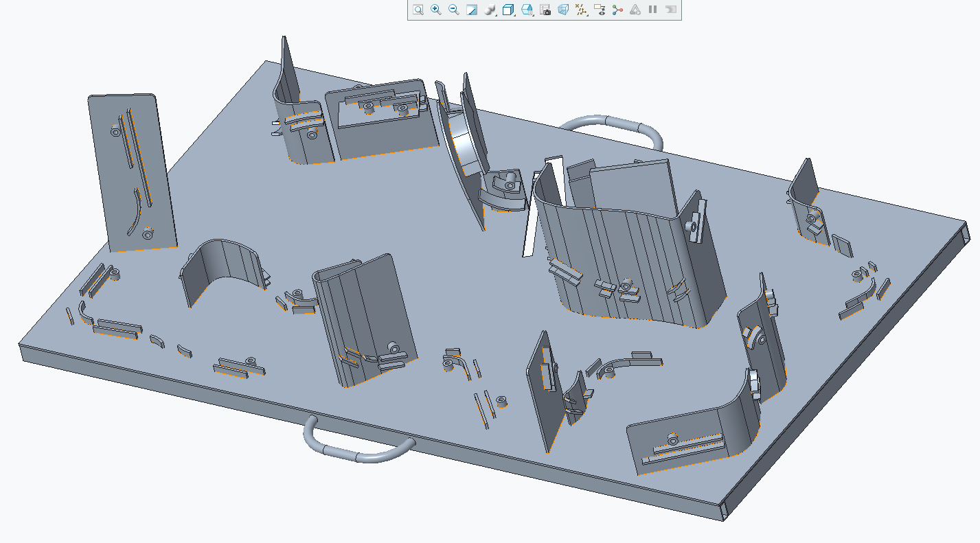Toggle shaded display with the sphere icon
The width and height of the screenshot is (980, 543).
[x=490, y=10]
